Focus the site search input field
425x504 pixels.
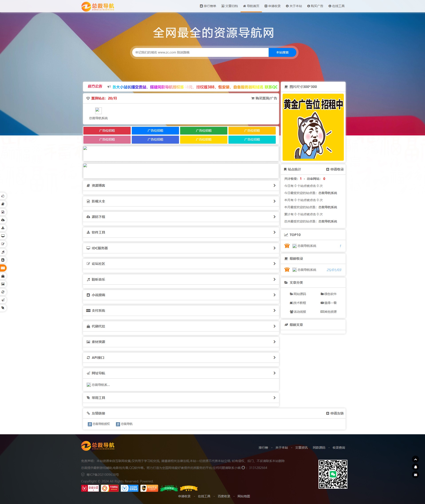pyautogui.click(x=200, y=52)
